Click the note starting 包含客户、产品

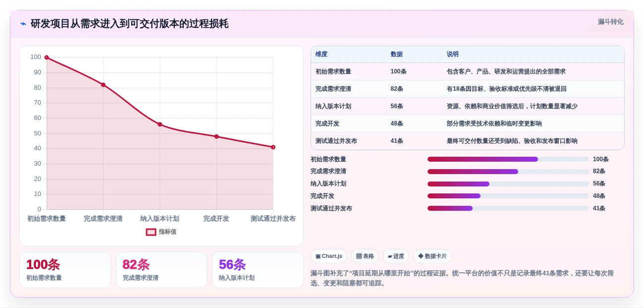[506, 71]
